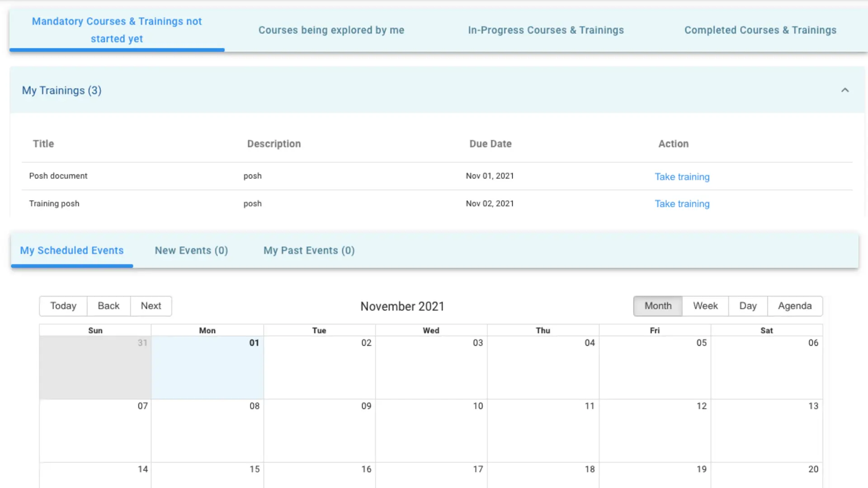
Task: Click the Nov 01, 2021 due date
Action: [x=490, y=176]
